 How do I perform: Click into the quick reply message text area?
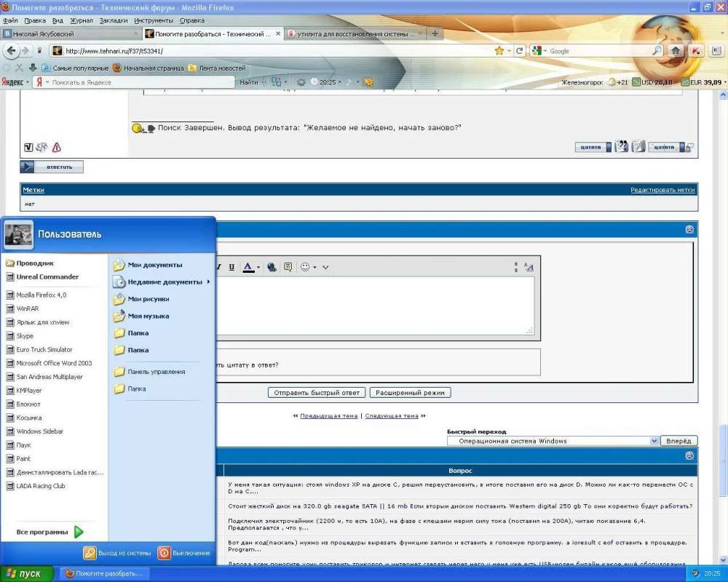tap(374, 306)
